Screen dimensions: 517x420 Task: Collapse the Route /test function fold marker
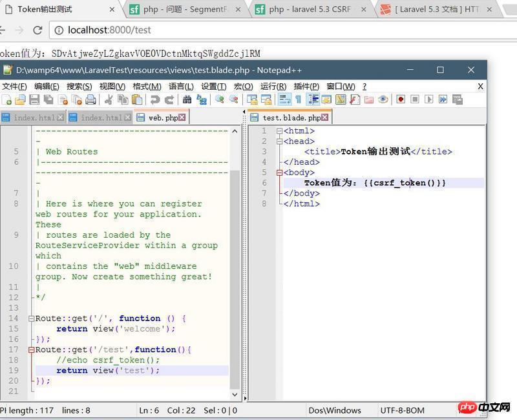31,350
